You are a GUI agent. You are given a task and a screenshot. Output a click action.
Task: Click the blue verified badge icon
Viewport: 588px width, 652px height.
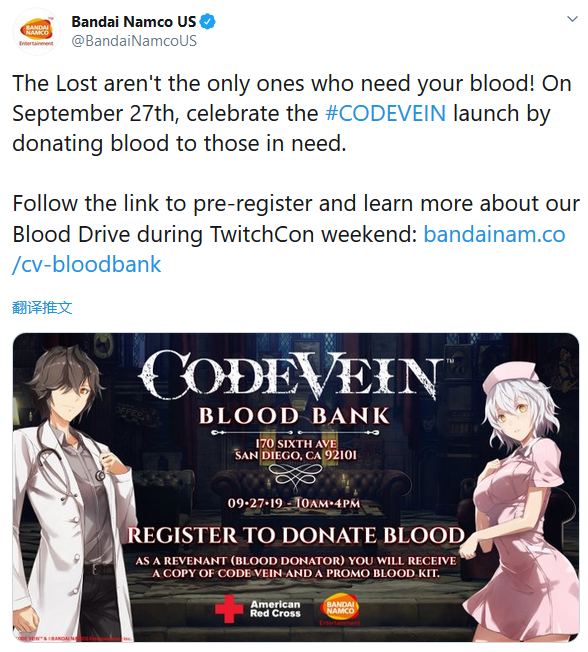[x=208, y=22]
